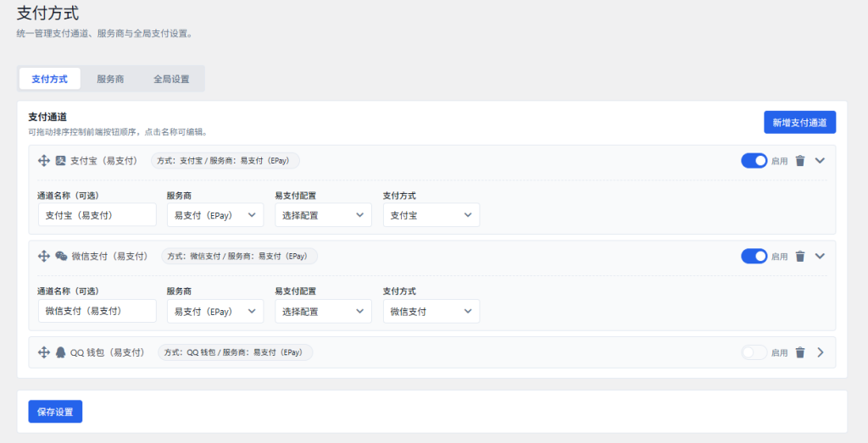Delete the 微信支付 channel via trash icon

(x=799, y=257)
